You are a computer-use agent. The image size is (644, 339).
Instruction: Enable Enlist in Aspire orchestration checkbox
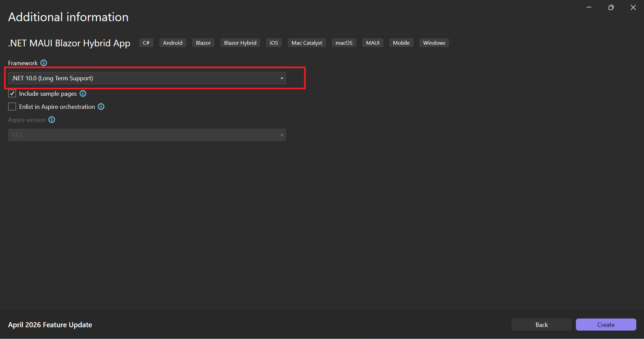[12, 107]
